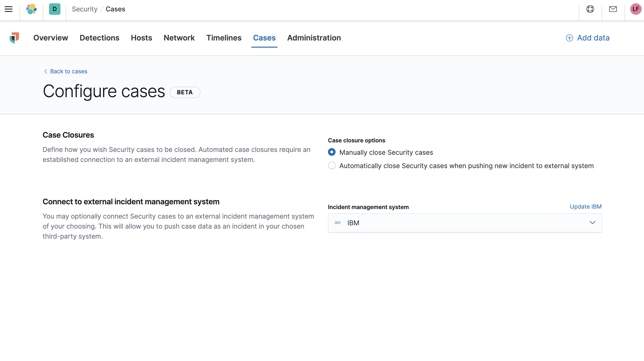The height and width of the screenshot is (361, 644).
Task: Click the LF user profile avatar
Action: click(635, 9)
